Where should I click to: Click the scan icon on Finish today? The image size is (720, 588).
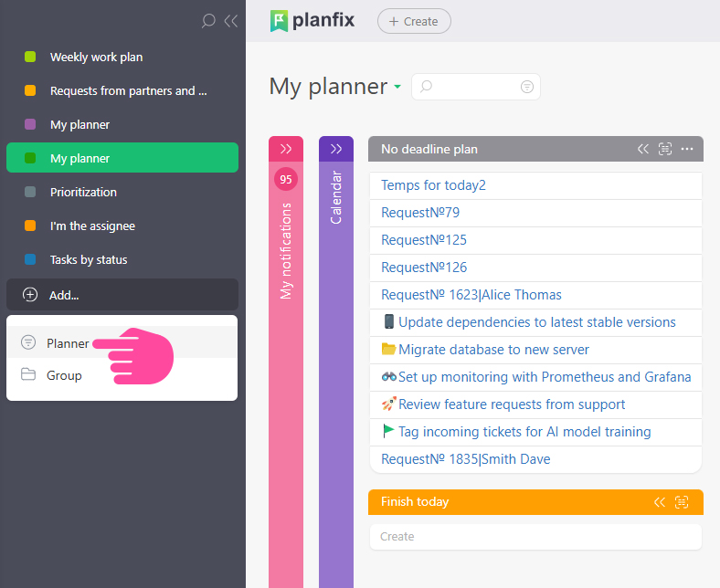682,502
